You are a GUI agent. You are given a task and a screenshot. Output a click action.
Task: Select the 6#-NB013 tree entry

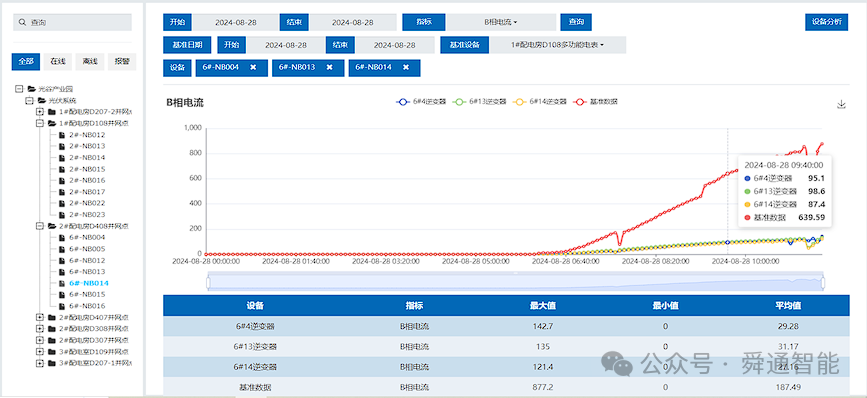click(87, 271)
